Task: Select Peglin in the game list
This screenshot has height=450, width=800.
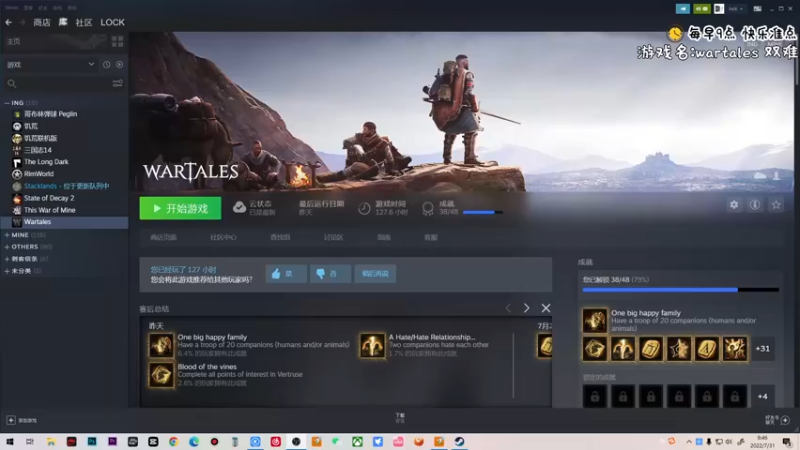Action: click(x=50, y=114)
